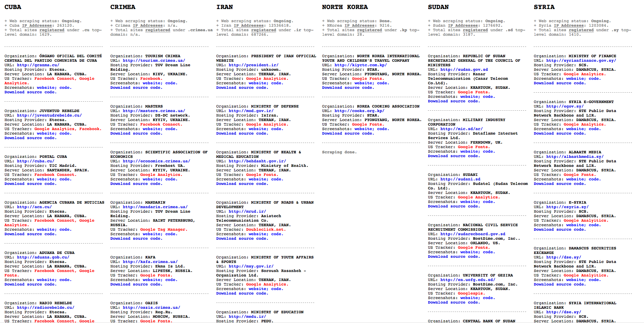Open the sudan.gov.sd URL
Screen dimensions: 644x323
pyautogui.click(x=464, y=69)
